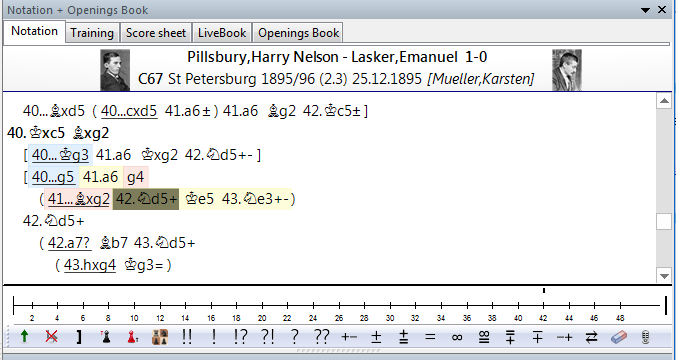The width and height of the screenshot is (676, 360).
Task: Go to variation move 42.a7?
Action: [69, 243]
